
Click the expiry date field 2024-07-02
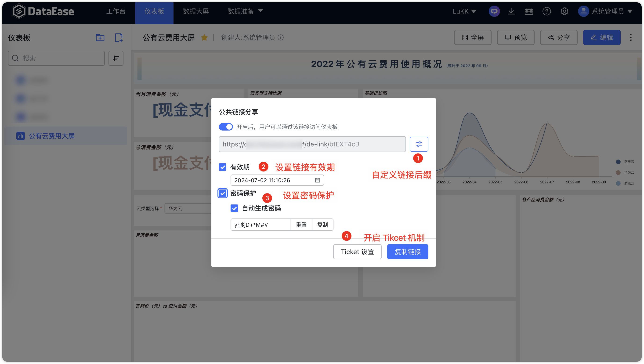tap(277, 180)
